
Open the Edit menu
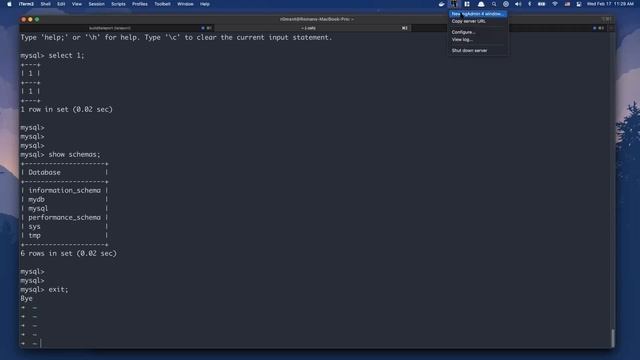pos(61,4)
